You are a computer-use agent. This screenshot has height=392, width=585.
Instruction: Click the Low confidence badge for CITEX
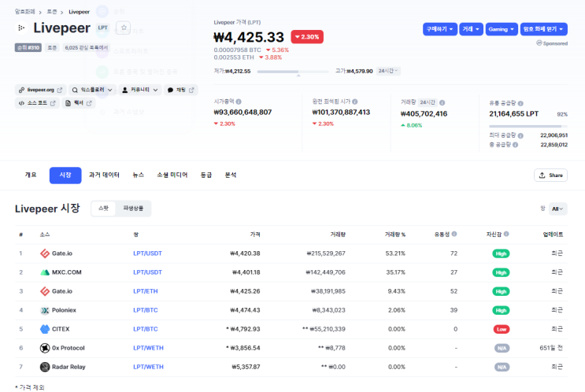502,329
